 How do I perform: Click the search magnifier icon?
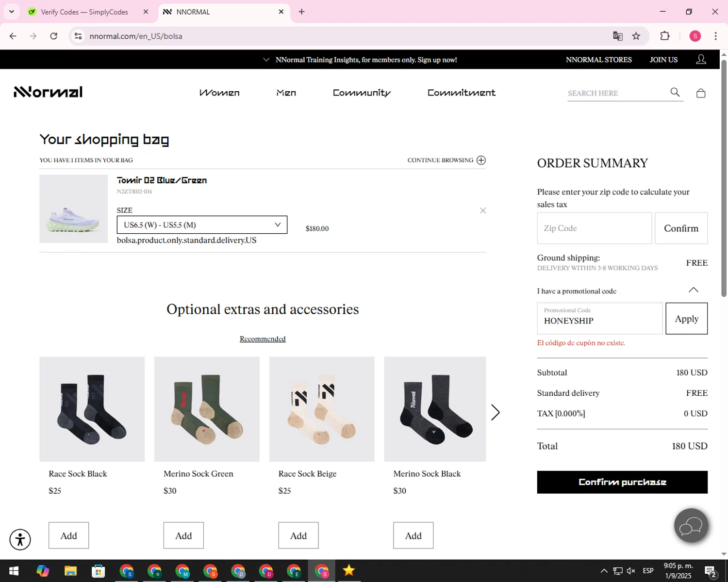pyautogui.click(x=675, y=92)
